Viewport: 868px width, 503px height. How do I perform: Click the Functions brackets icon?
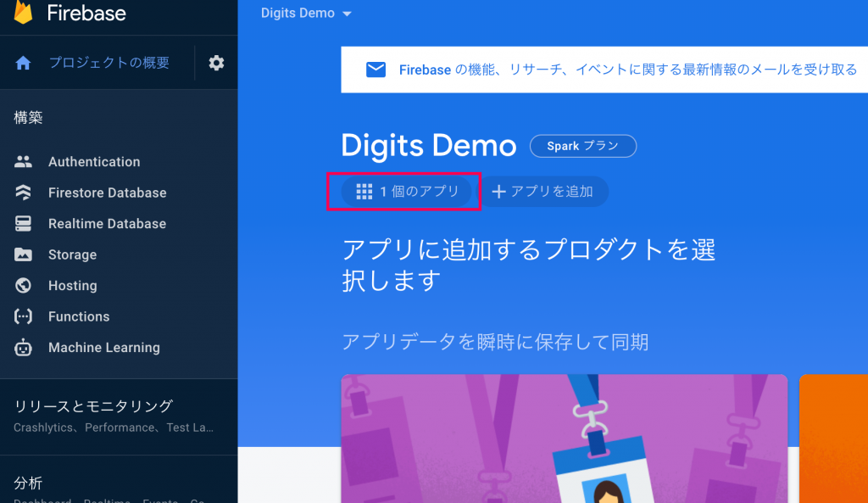[x=23, y=316]
